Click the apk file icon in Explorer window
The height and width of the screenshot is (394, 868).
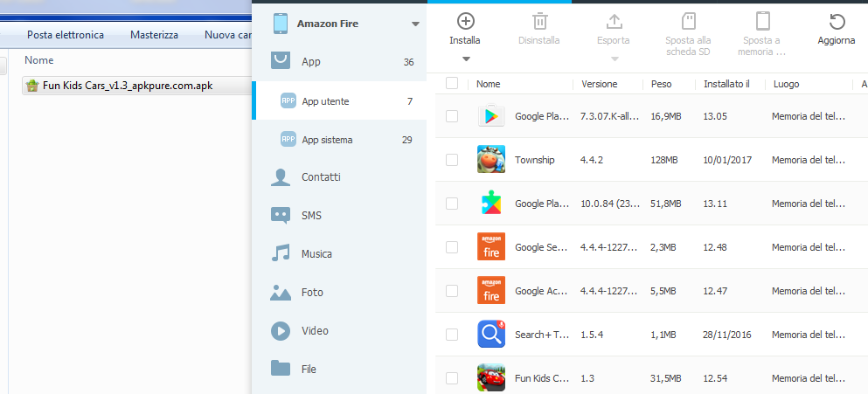[33, 86]
